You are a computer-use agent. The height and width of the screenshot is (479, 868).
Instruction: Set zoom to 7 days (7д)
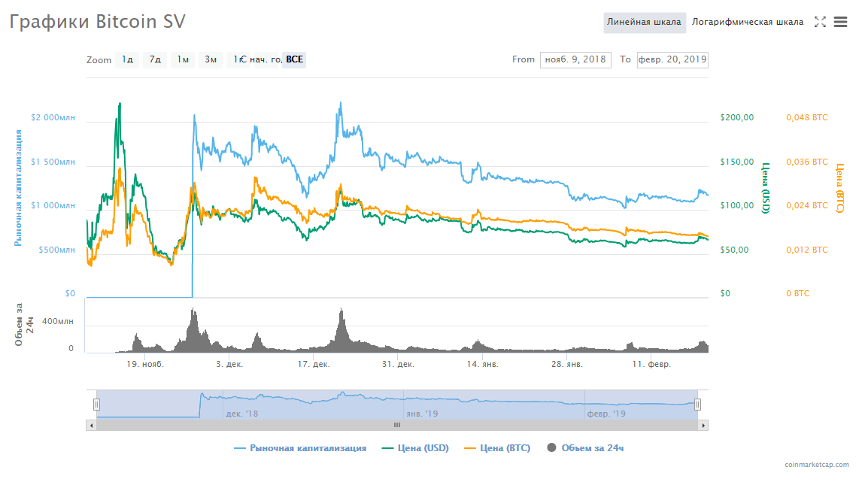click(x=155, y=59)
